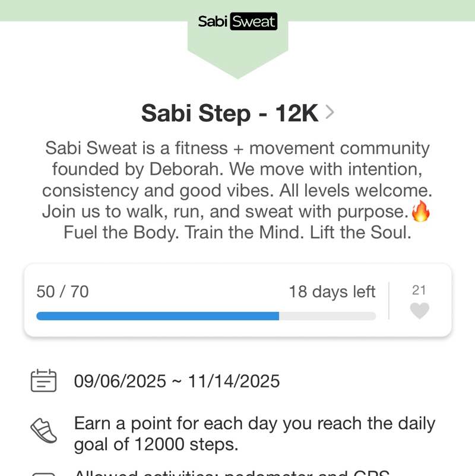Viewport: 475px width, 476px height.
Task: Click the sneaker steps icon
Action: point(43,430)
